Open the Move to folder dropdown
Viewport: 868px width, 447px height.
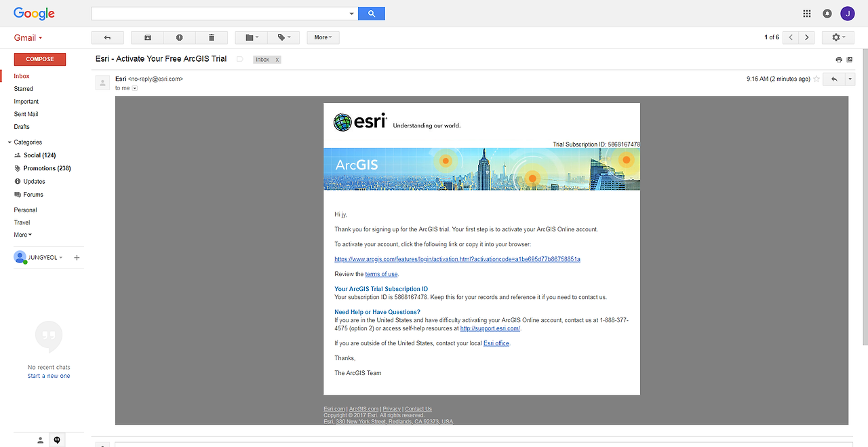[251, 37]
